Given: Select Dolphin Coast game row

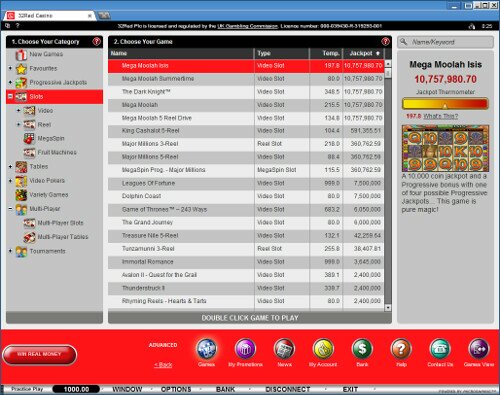Looking at the screenshot, I should (246, 196).
